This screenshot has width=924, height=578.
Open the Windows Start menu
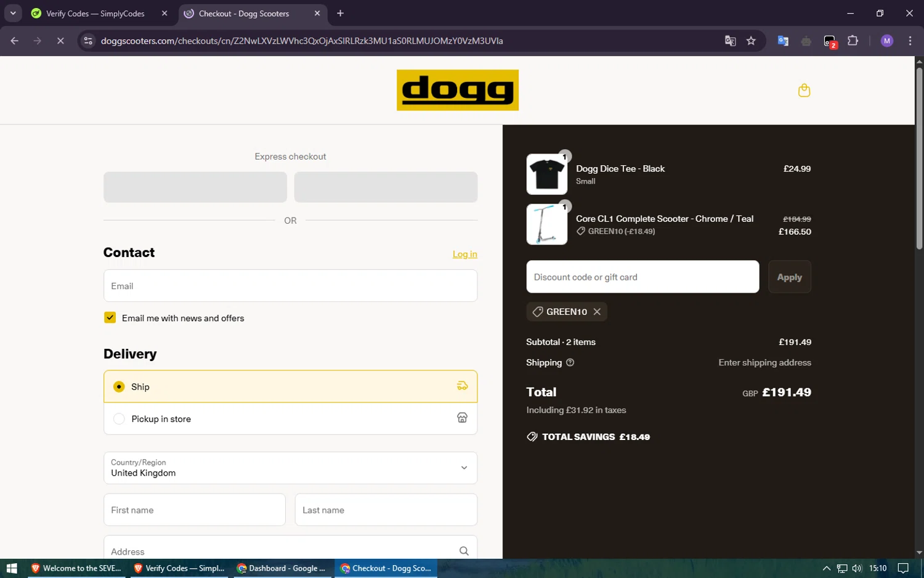click(x=11, y=568)
